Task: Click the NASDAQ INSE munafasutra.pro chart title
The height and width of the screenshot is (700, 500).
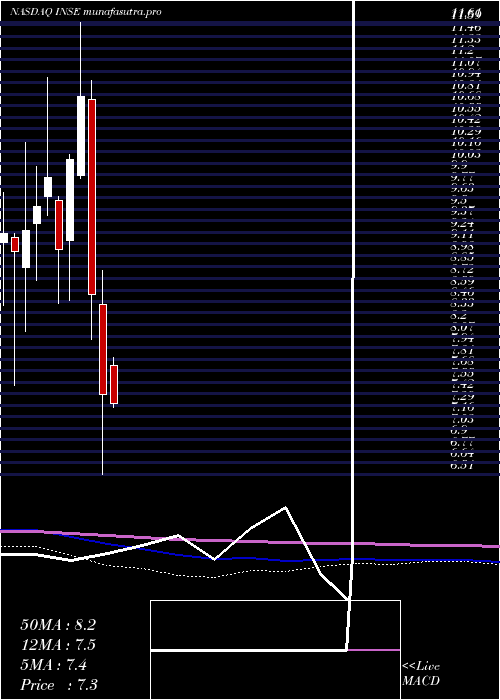Action: tap(85, 12)
